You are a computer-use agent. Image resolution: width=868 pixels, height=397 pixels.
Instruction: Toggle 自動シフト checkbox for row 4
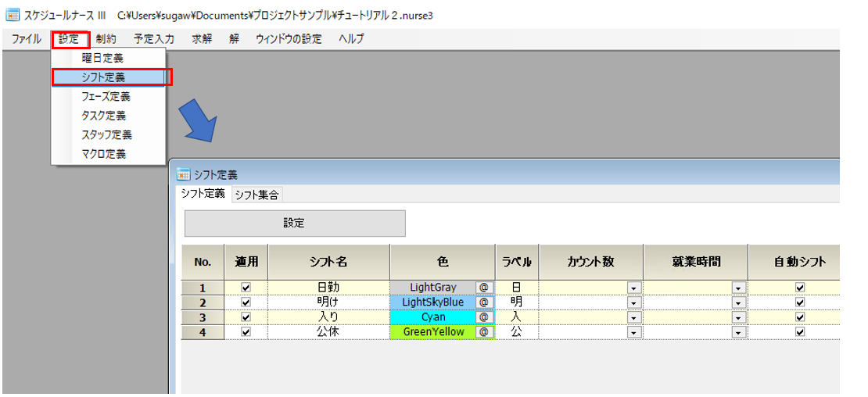point(799,332)
